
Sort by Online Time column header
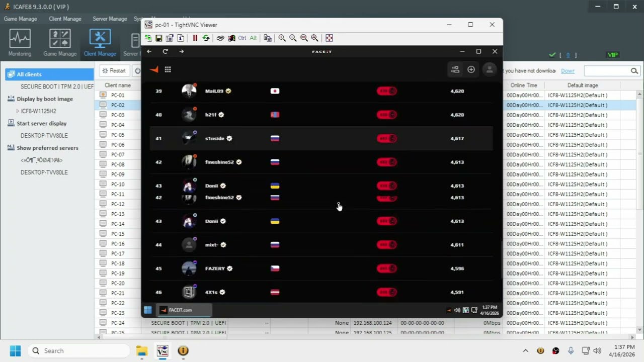pyautogui.click(x=524, y=85)
